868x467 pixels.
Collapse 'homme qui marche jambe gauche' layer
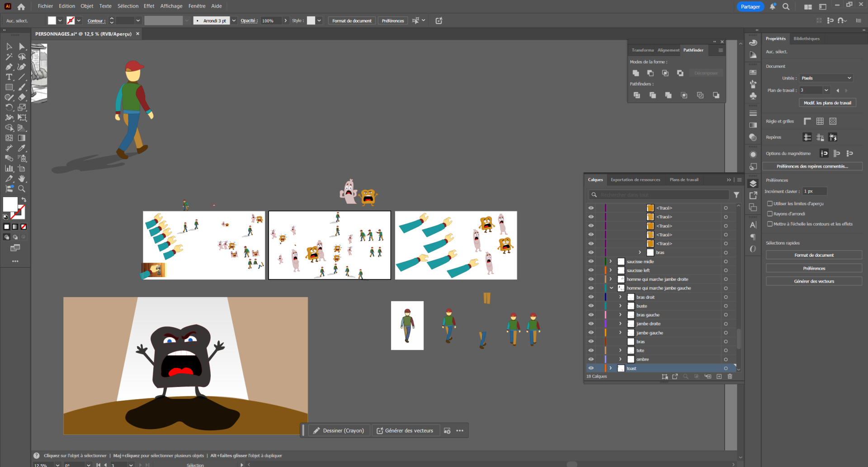click(611, 288)
